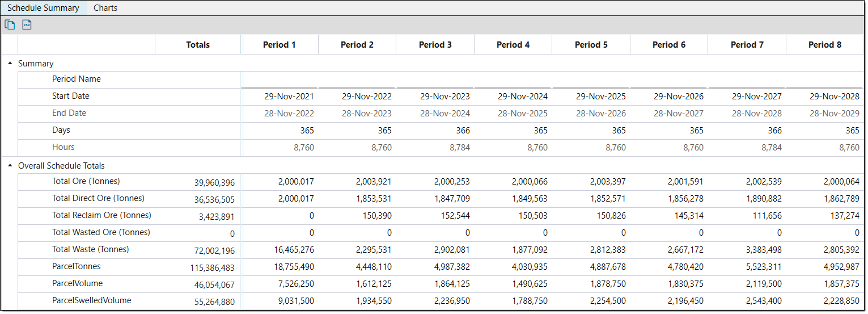The height and width of the screenshot is (314, 868).
Task: Select the Schedule Summary tab
Action: click(43, 8)
